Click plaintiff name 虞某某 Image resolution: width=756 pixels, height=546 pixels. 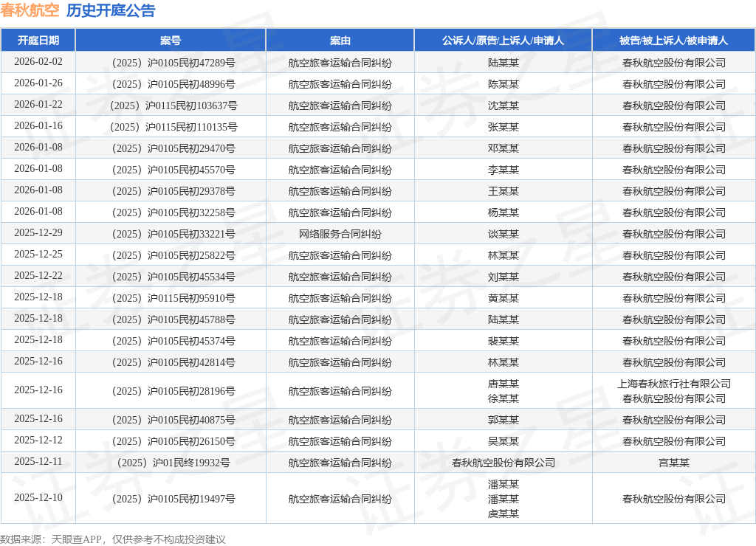click(503, 514)
